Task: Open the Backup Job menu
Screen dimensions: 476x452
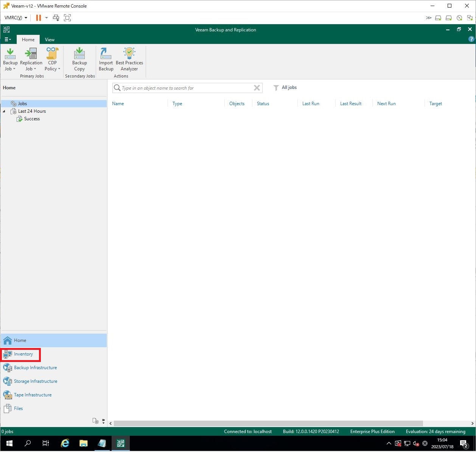Action: click(10, 59)
